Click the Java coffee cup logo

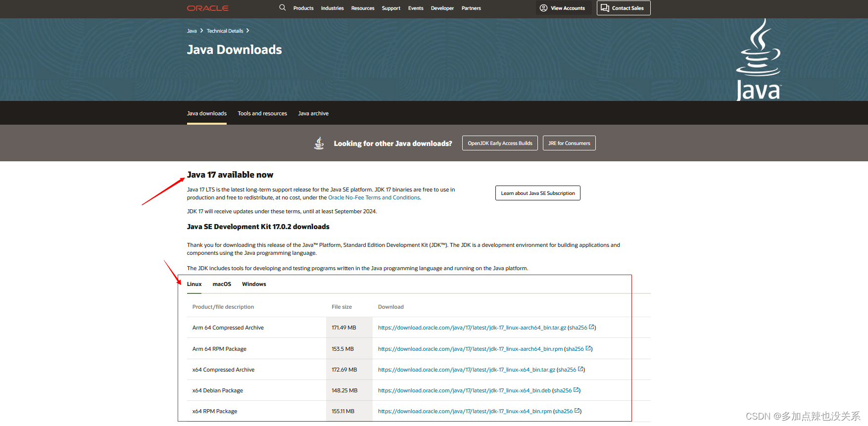[759, 60]
